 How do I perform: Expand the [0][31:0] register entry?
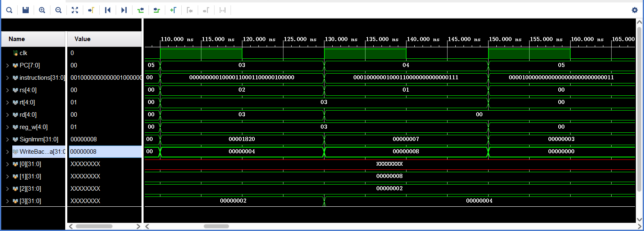coord(7,164)
